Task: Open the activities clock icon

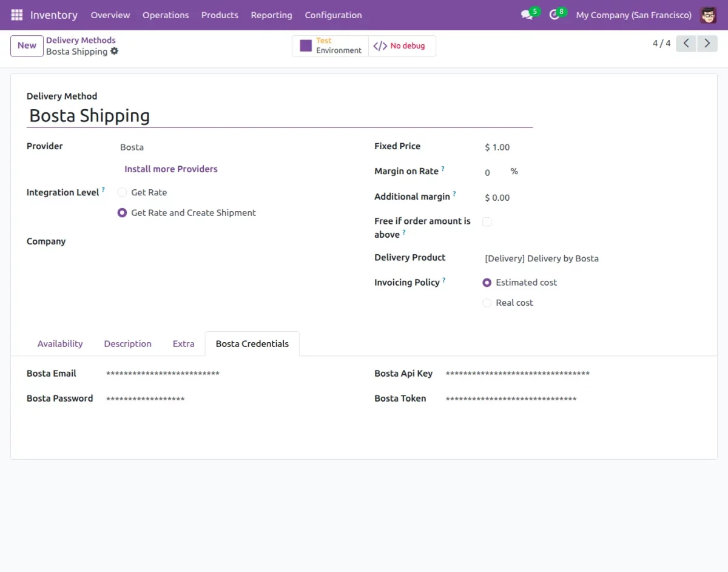Action: (x=554, y=15)
